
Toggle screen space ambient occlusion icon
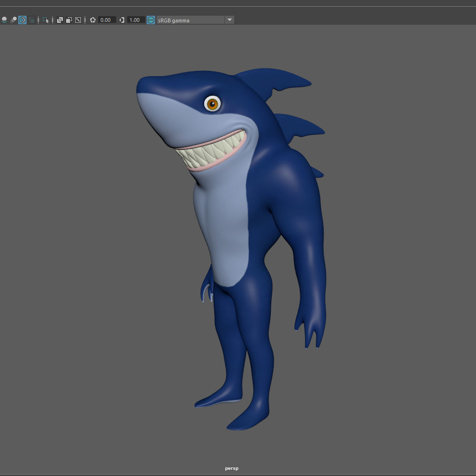click(4, 20)
